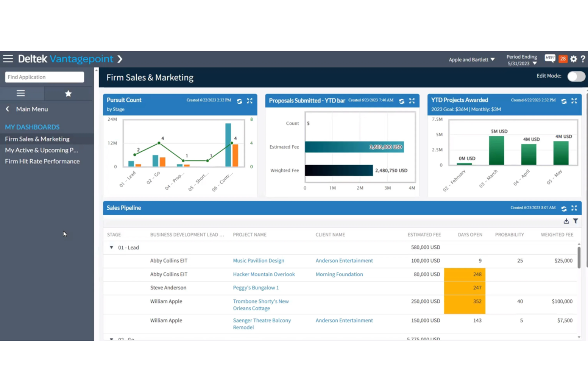Click in Find Application search box
This screenshot has height=392, width=588.
pyautogui.click(x=44, y=77)
